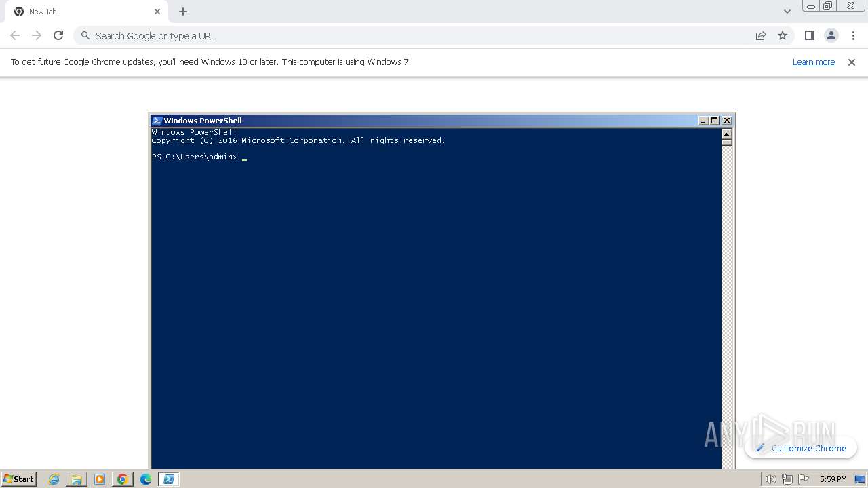Dismiss the Chrome update notification bar
The image size is (868, 488).
click(852, 62)
